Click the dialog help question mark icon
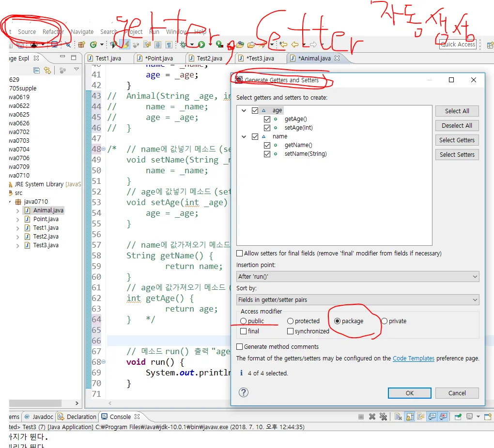This screenshot has height=448, width=494. click(x=244, y=392)
